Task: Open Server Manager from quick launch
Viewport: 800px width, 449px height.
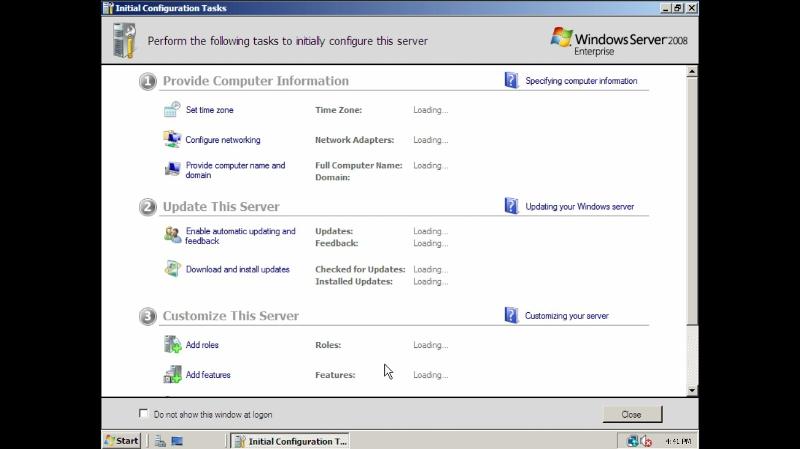Action: [160, 441]
